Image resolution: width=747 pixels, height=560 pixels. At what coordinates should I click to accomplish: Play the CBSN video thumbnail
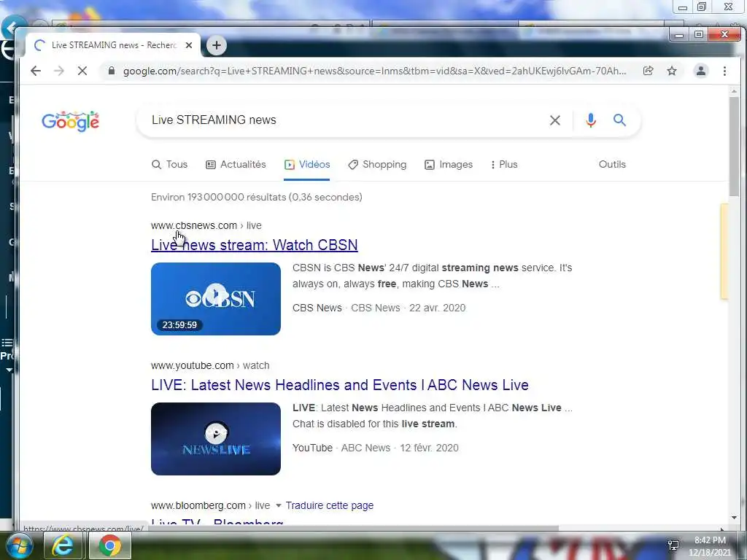pyautogui.click(x=216, y=298)
